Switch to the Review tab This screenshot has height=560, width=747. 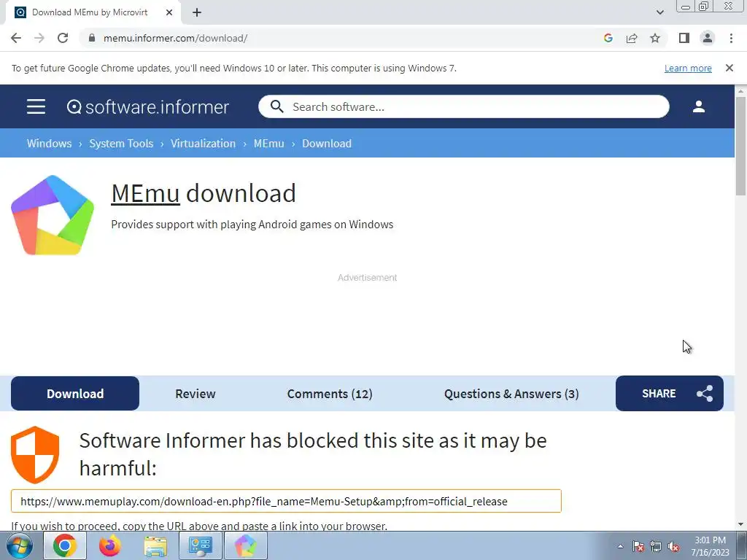[x=196, y=393]
